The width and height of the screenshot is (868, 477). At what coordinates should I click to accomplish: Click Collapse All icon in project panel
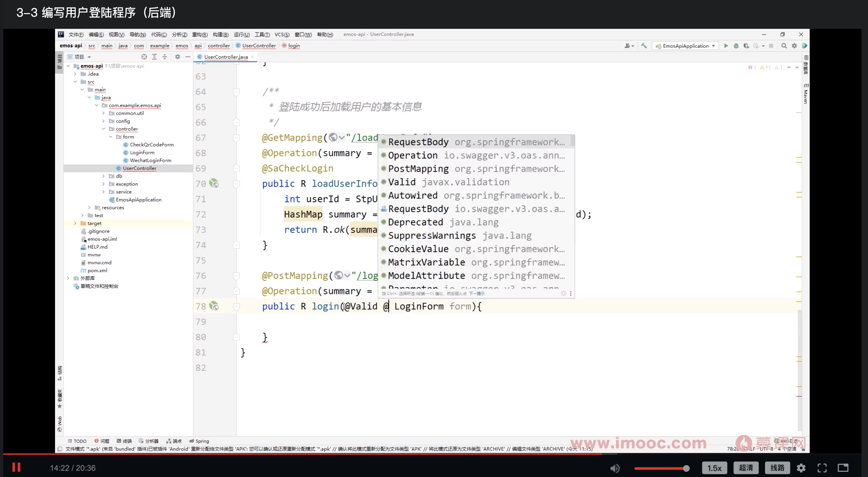[x=164, y=57]
